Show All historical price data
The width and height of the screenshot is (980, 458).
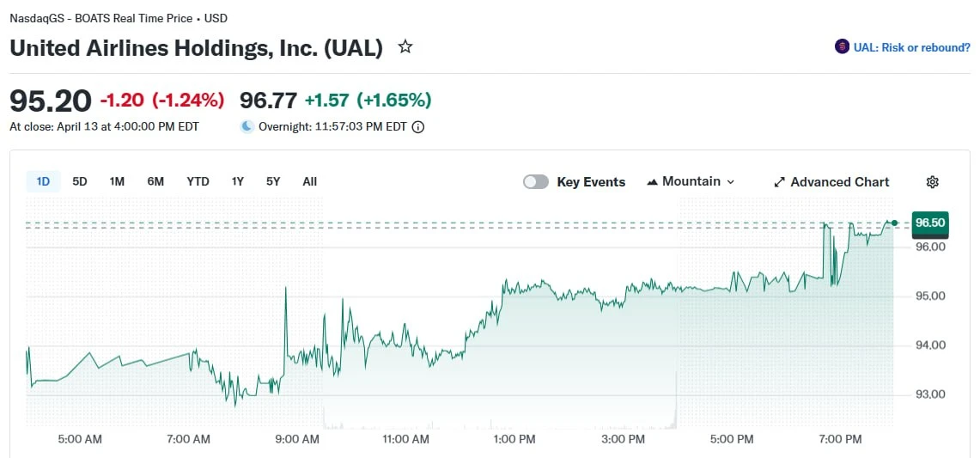pos(309,182)
